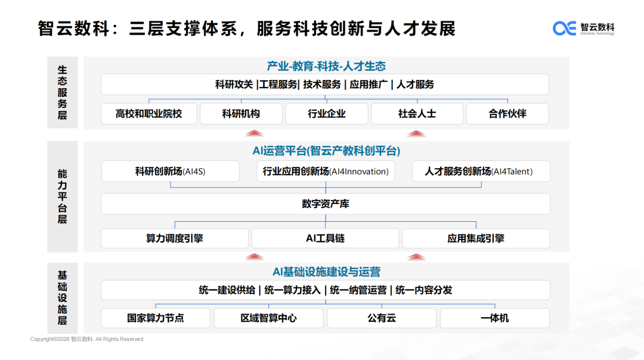Select the 应用集成引擎 box

476,238
